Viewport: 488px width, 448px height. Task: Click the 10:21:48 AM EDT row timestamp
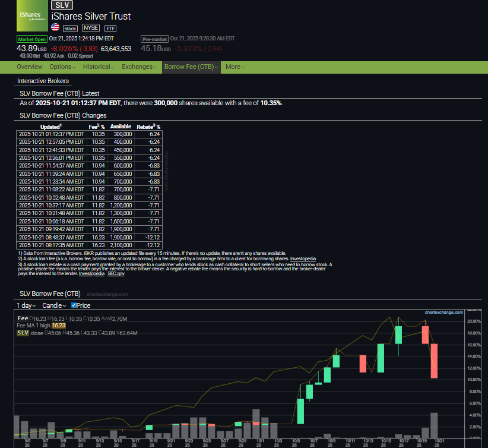pyautogui.click(x=51, y=213)
